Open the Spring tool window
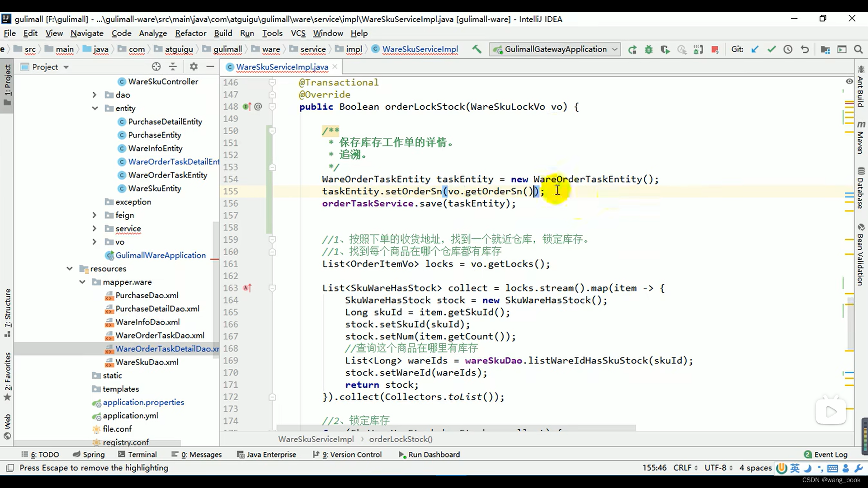Viewport: 868px width, 488px height. click(x=89, y=455)
